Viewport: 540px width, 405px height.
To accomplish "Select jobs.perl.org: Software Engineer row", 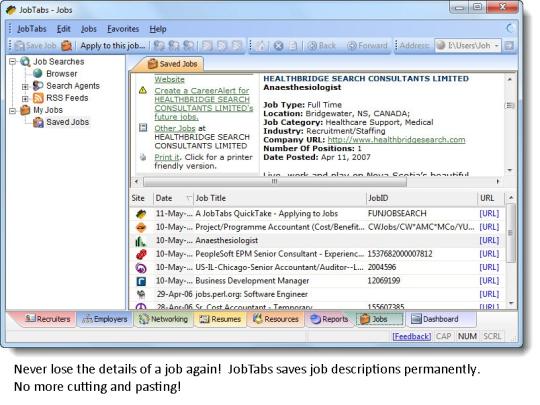I will pos(317,294).
